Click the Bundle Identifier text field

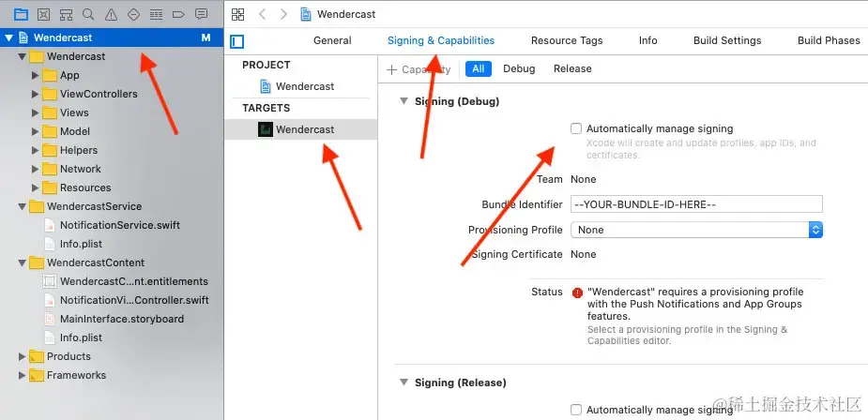pos(696,204)
